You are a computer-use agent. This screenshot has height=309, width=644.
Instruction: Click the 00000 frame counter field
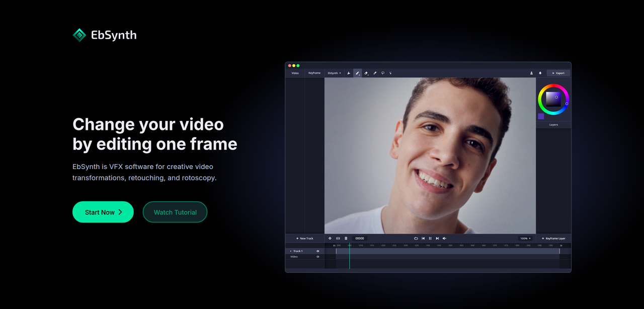(360, 238)
